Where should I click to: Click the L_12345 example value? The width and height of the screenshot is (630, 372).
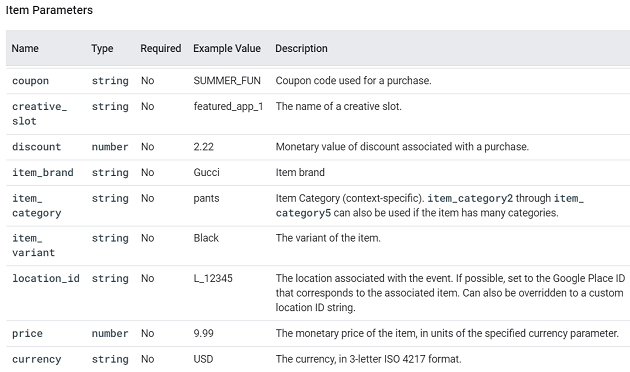pos(213,278)
